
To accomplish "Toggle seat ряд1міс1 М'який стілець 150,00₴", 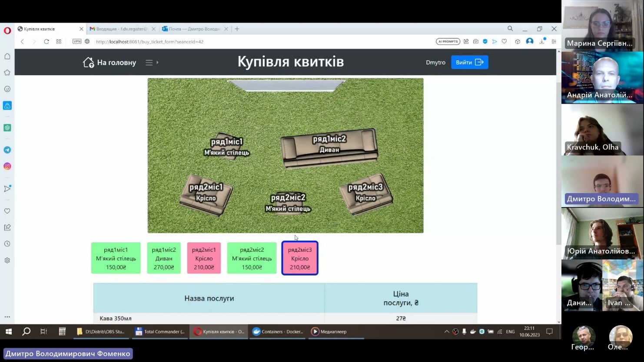I will click(116, 258).
